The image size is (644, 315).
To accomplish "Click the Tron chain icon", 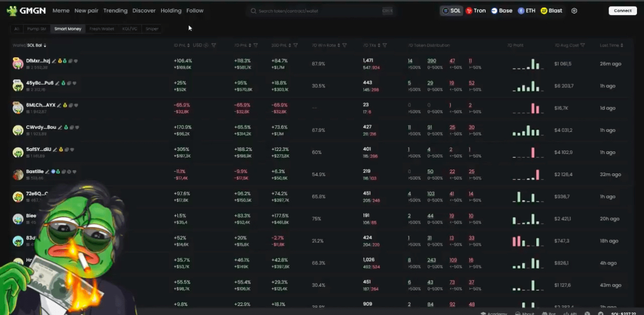I will tap(469, 11).
